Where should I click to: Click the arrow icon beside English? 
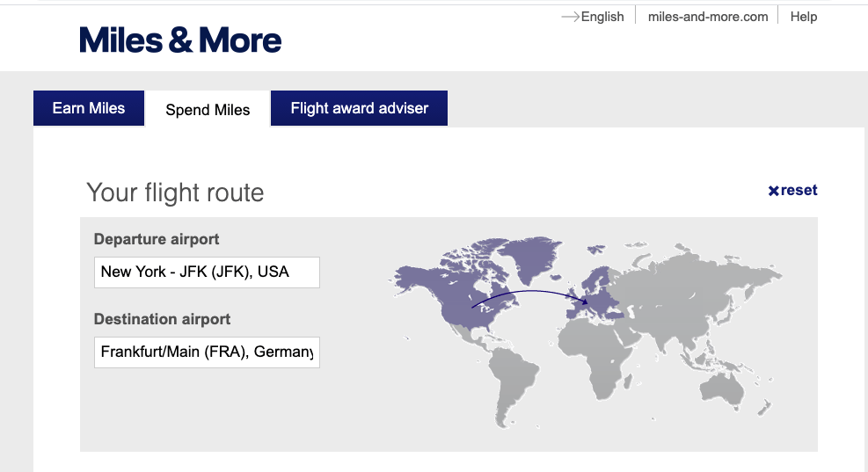click(x=570, y=17)
